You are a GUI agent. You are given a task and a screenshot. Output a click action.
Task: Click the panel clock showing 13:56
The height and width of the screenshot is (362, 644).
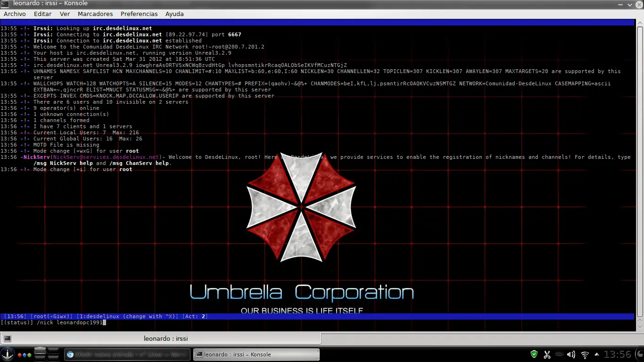617,354
